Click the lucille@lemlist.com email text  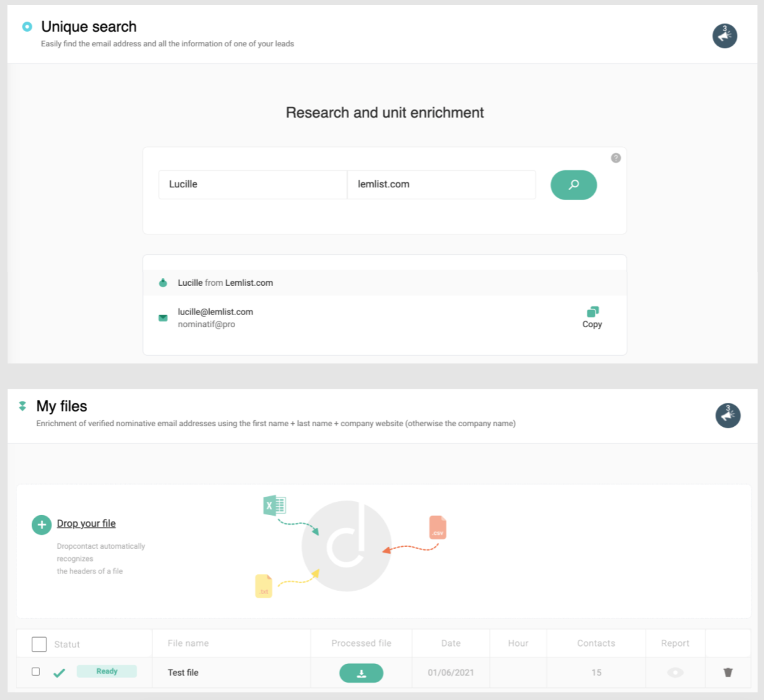(215, 312)
